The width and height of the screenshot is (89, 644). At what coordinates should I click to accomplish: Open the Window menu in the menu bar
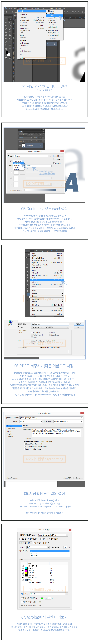pyautogui.click(x=58, y=8)
